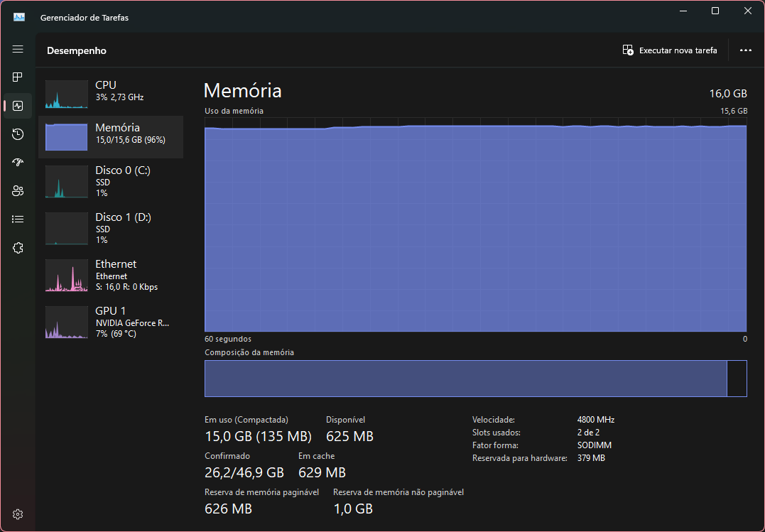The image size is (765, 532).
Task: Open the Startup apps gauge icon
Action: click(18, 163)
